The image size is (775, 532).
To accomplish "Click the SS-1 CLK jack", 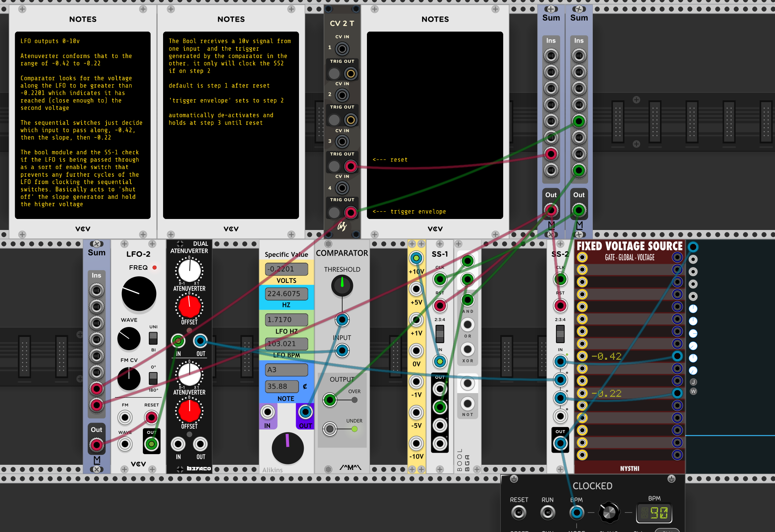I will tap(440, 279).
